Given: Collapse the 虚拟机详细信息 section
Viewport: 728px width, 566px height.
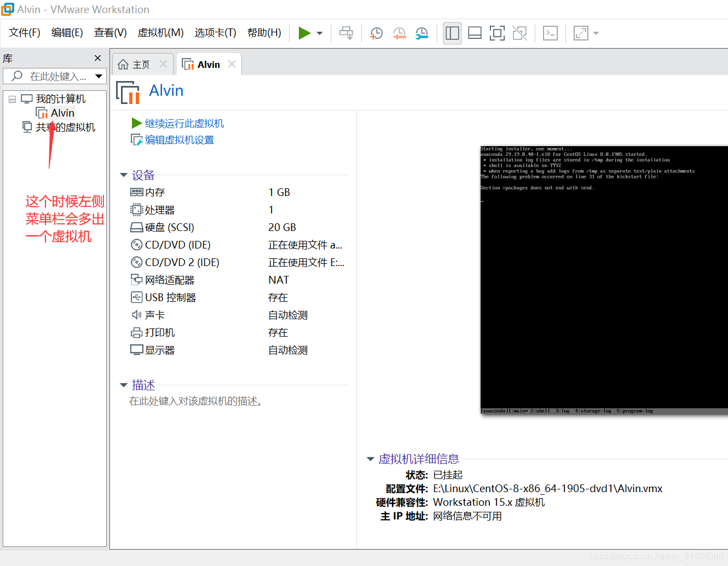Looking at the screenshot, I should pyautogui.click(x=370, y=459).
